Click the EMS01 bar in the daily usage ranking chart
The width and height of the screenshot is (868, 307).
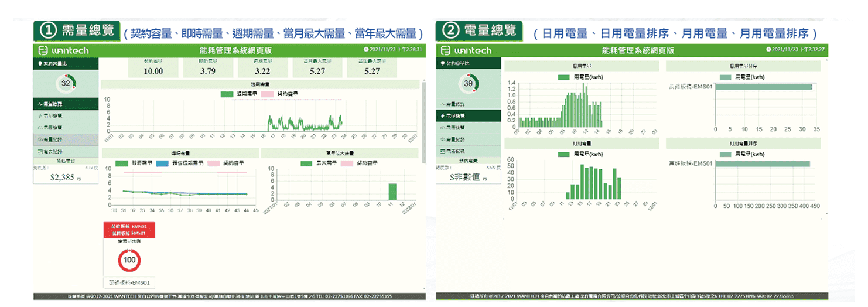764,87
